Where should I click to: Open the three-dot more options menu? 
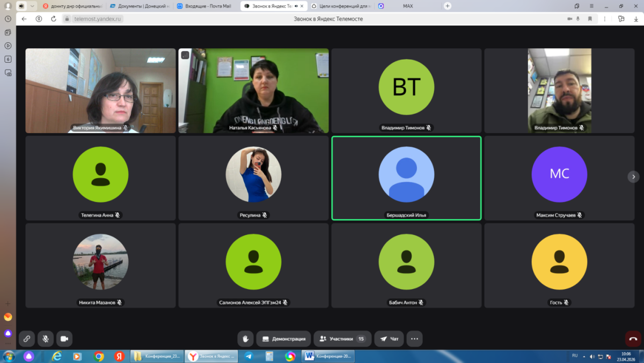tap(414, 339)
